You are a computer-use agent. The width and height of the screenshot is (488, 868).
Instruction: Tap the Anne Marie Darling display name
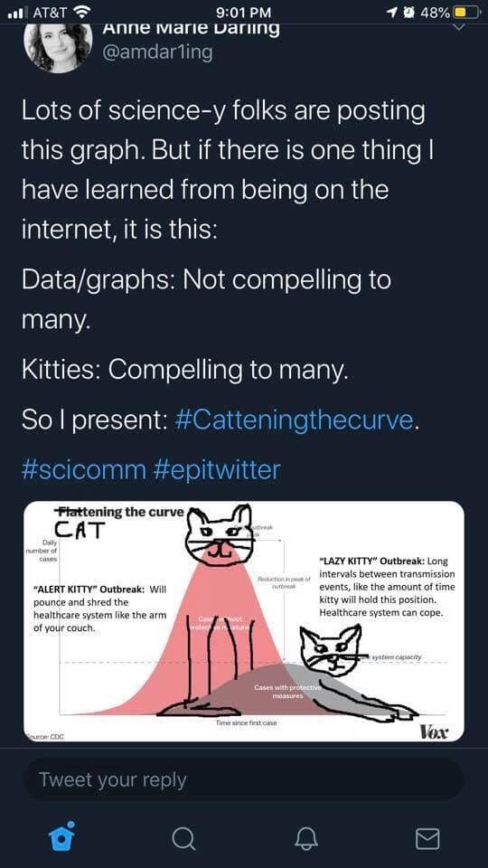coord(191,29)
